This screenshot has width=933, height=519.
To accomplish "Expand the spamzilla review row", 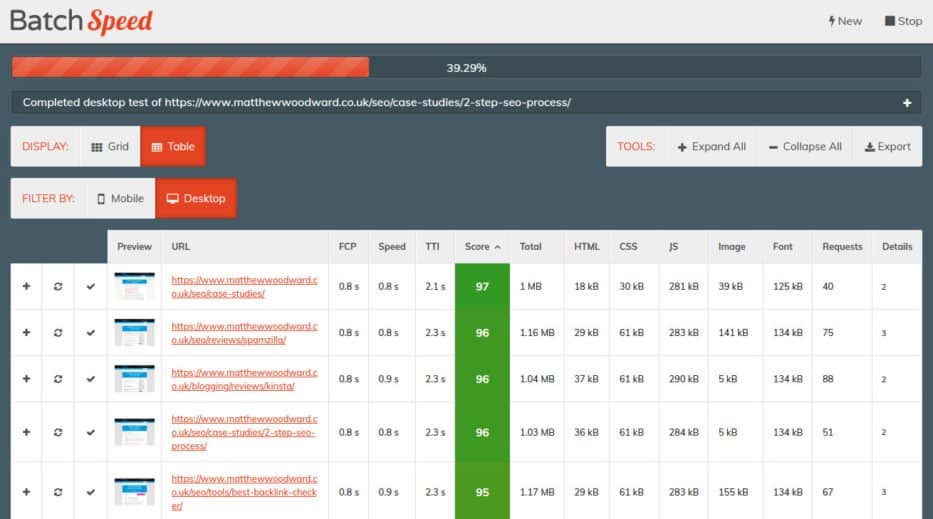I will [x=26, y=333].
